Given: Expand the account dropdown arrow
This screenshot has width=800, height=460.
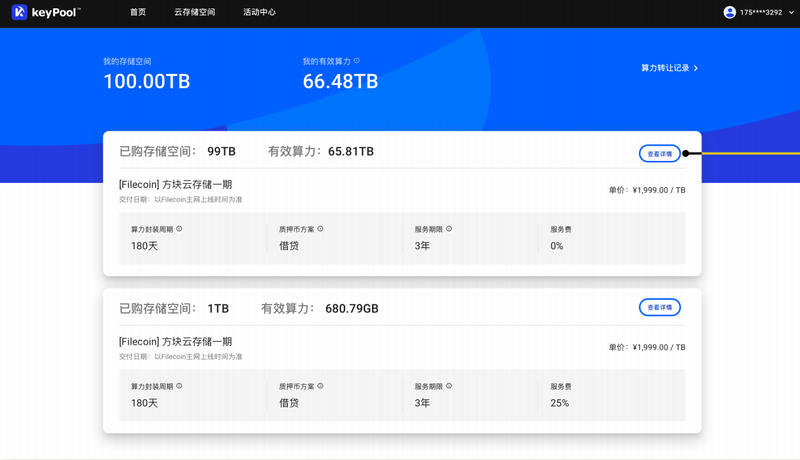Looking at the screenshot, I should click(x=791, y=12).
